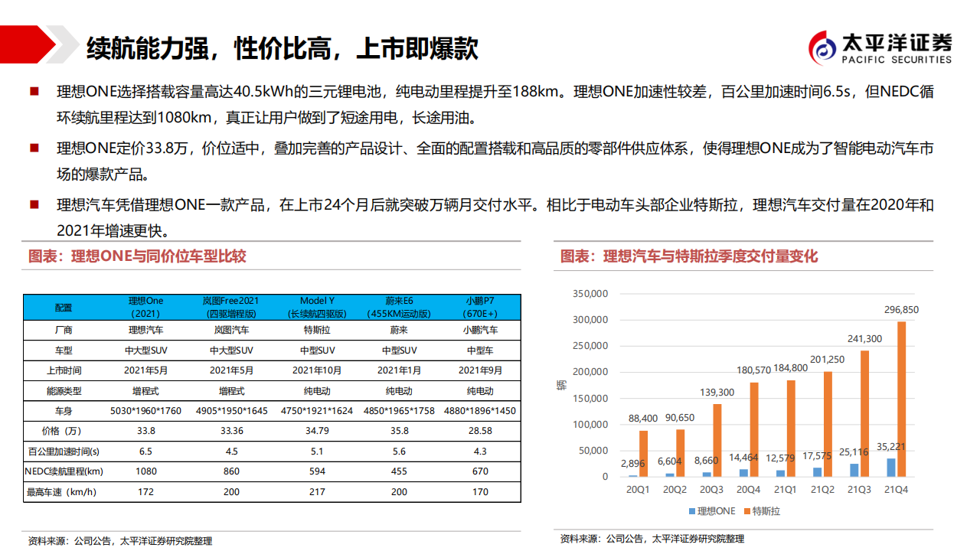
Task: Click the 小鹏P7 column header
Action: pyautogui.click(x=480, y=308)
